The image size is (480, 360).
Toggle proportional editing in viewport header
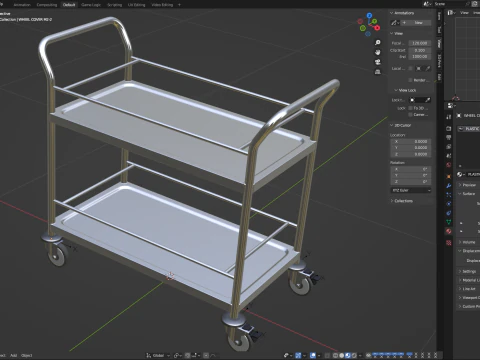coord(206,355)
